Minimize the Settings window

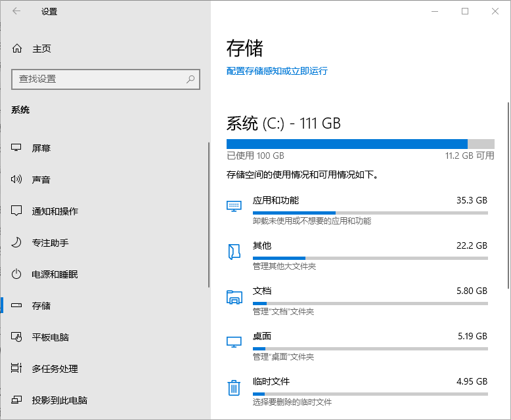tap(435, 11)
